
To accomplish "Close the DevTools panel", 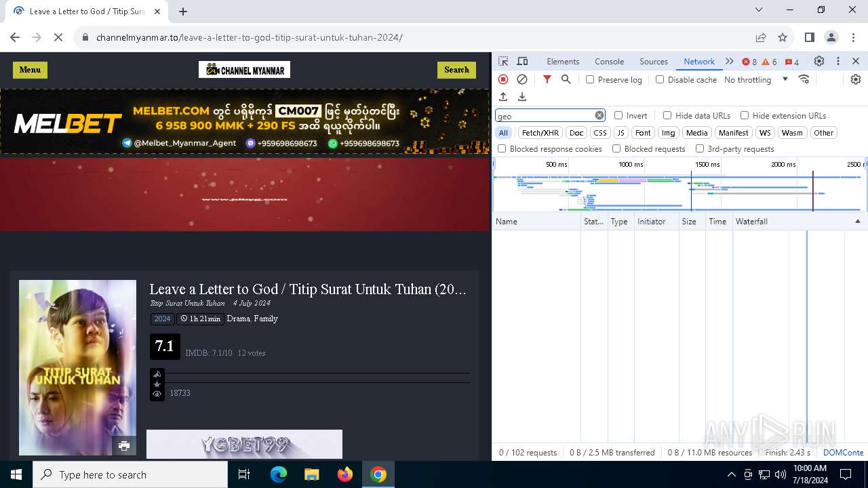I will click(856, 61).
